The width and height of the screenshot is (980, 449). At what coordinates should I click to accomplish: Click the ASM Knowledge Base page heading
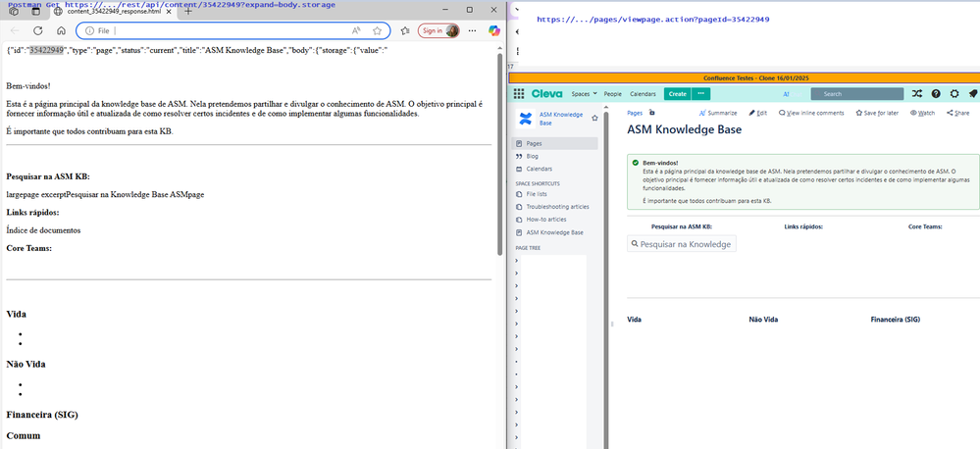[x=685, y=129]
